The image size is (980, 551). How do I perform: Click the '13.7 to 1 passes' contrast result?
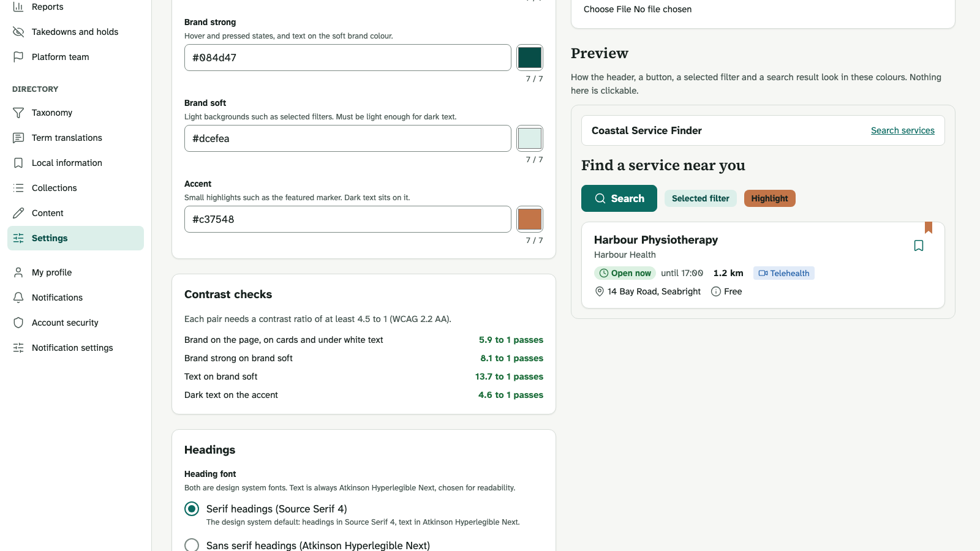click(x=509, y=377)
